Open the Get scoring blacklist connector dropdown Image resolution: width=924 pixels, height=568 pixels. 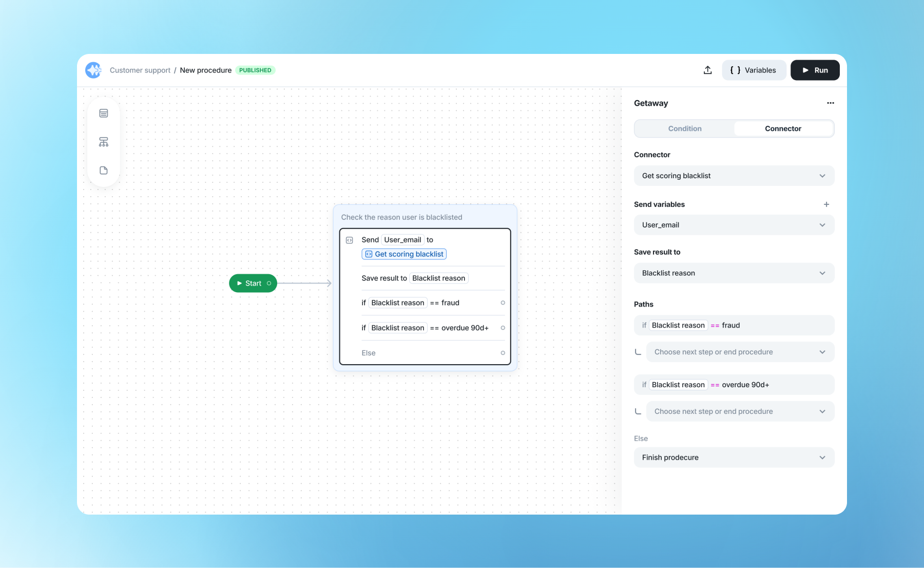(x=734, y=176)
